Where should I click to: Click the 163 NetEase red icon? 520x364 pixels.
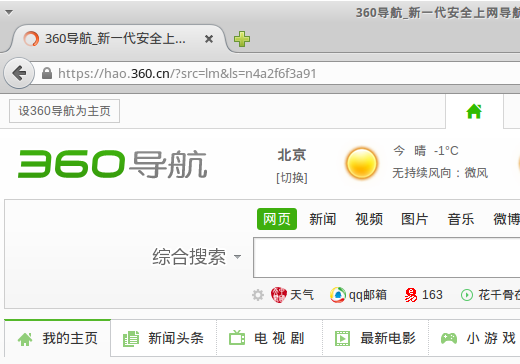411,295
